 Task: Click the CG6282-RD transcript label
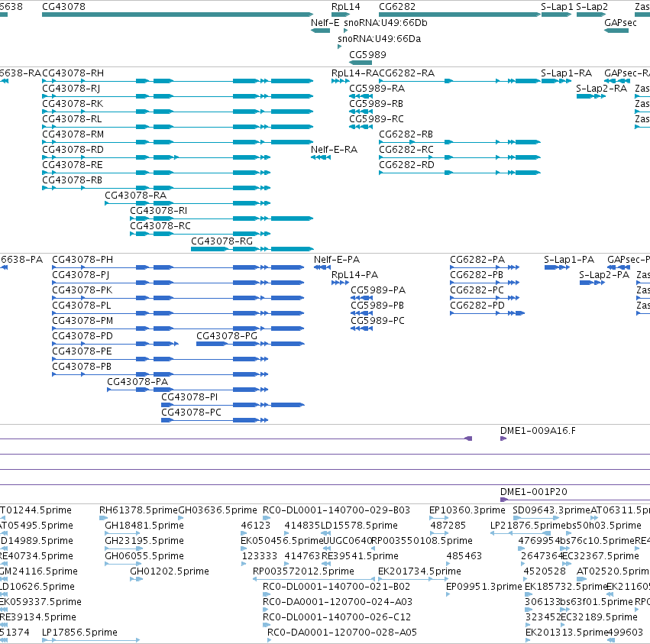pyautogui.click(x=406, y=165)
